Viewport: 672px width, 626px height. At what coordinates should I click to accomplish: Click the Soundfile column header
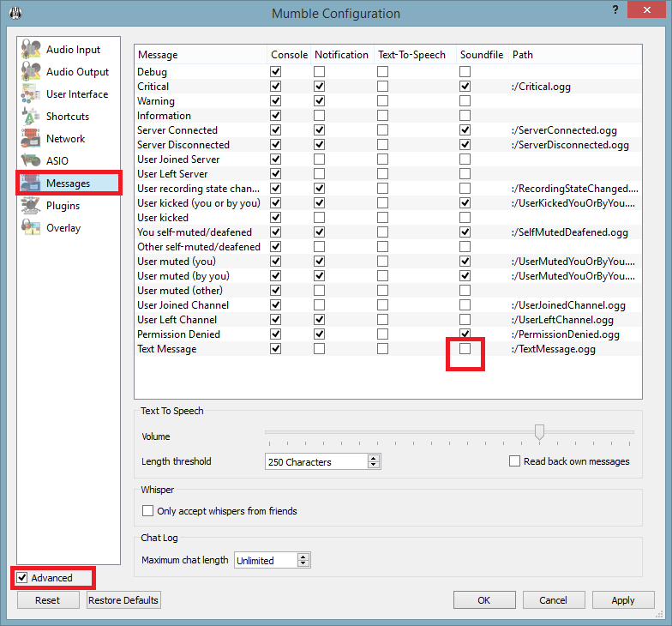tap(482, 55)
